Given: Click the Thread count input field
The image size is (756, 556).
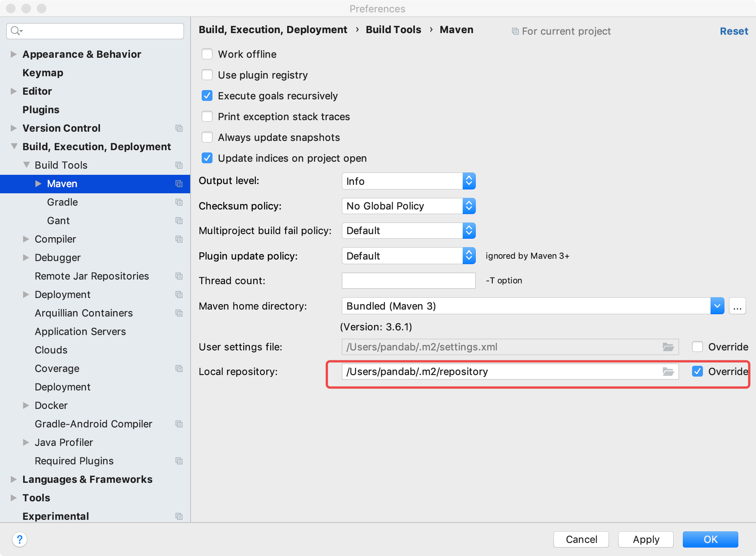Looking at the screenshot, I should click(x=408, y=281).
